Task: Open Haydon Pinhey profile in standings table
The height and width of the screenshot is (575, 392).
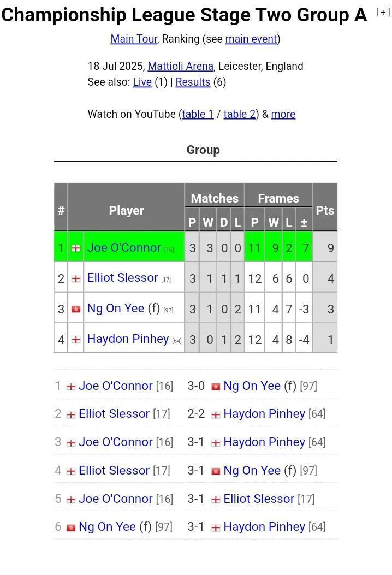Action: pos(128,339)
